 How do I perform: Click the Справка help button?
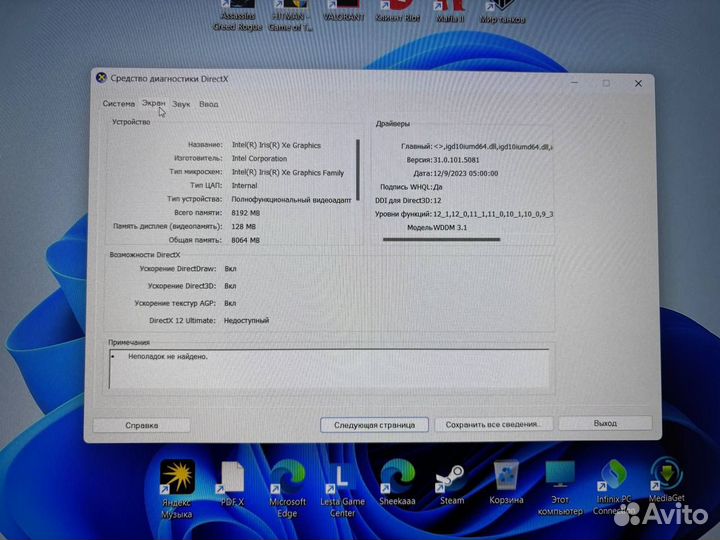(x=141, y=424)
